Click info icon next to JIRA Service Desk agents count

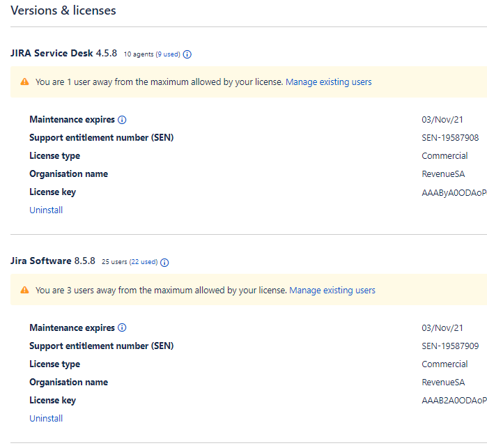click(x=187, y=54)
